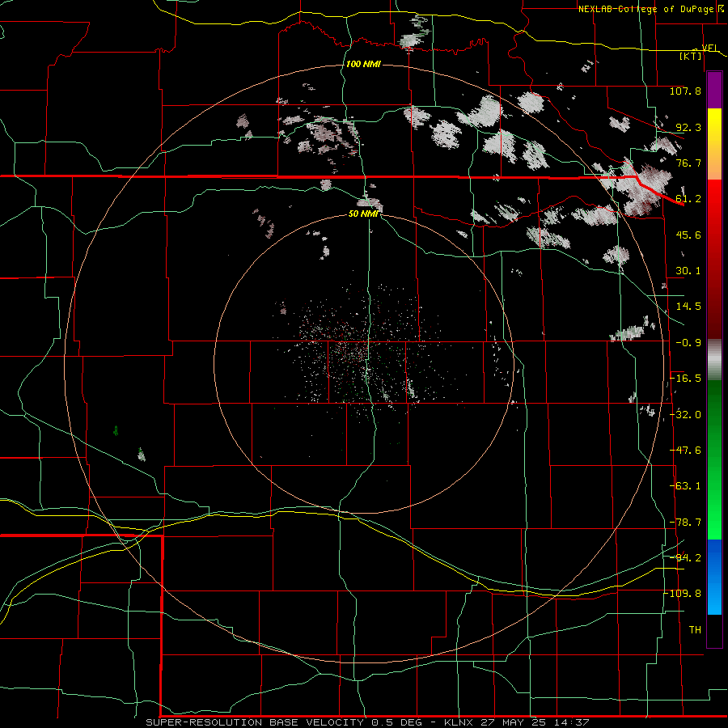Click the -32.0 velocity scale value
The width and height of the screenshot is (728, 728).
click(x=685, y=415)
